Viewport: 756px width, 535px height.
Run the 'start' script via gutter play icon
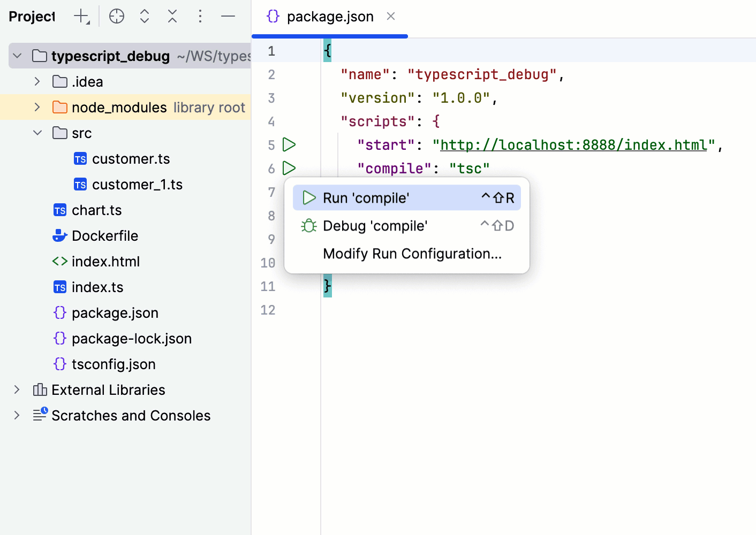pos(289,144)
